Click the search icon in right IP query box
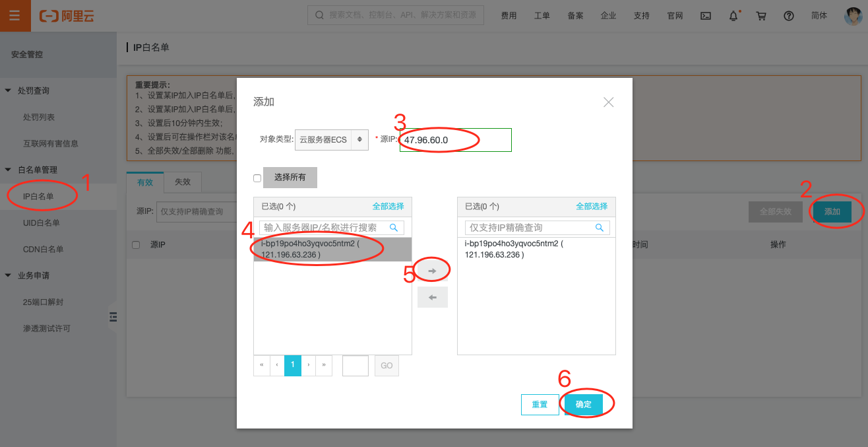Viewport: 868px width, 447px height. (600, 227)
